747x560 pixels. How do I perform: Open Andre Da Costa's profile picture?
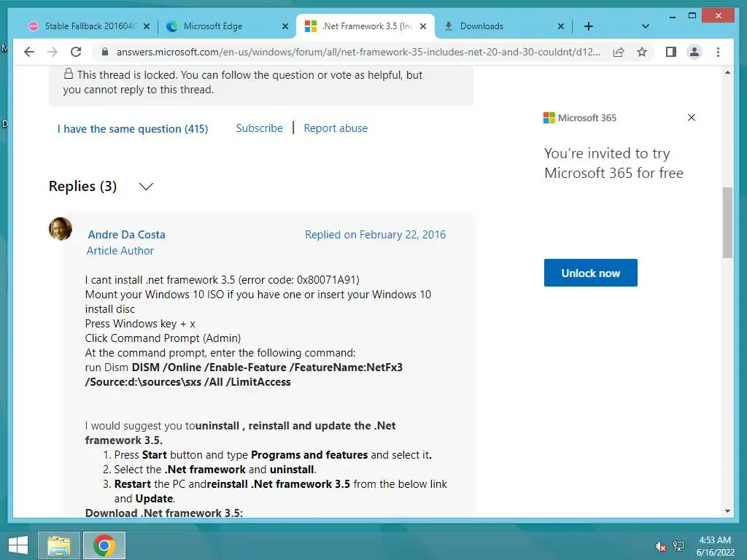[61, 228]
